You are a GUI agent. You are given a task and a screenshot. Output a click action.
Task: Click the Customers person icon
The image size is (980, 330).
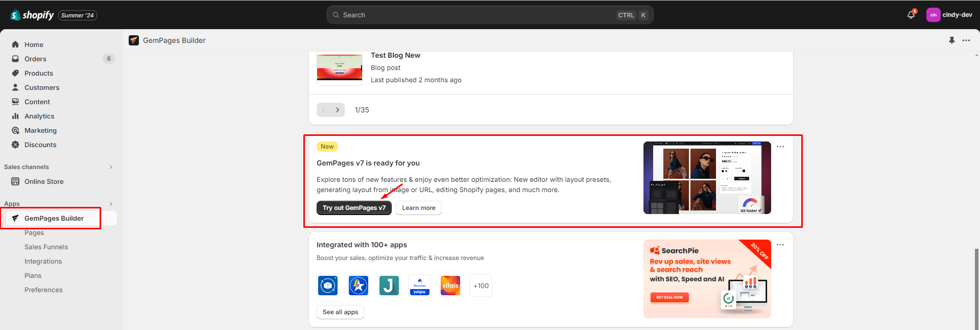pyautogui.click(x=15, y=87)
